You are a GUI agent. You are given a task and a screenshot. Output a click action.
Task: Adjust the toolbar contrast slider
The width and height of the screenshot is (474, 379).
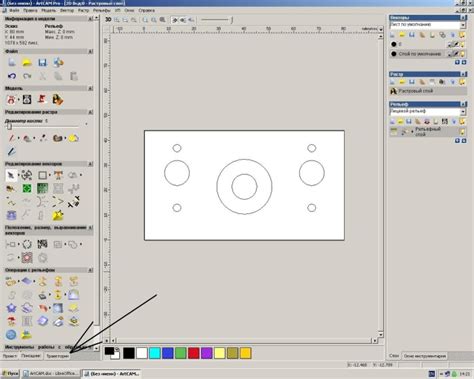click(217, 20)
